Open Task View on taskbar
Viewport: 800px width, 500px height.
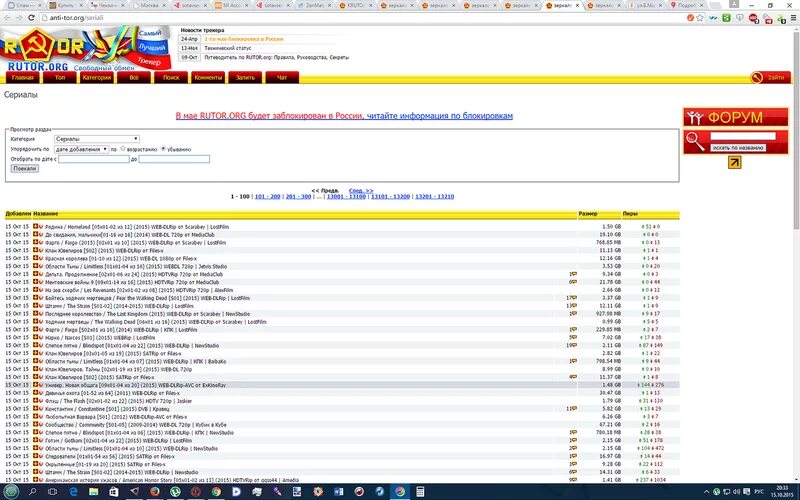coord(52,492)
